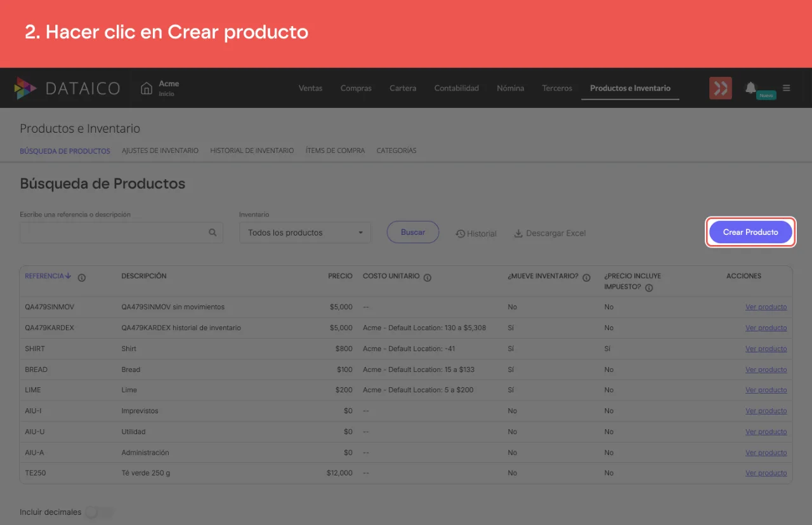The height and width of the screenshot is (525, 812).
Task: Click the Buscar button
Action: pyautogui.click(x=413, y=232)
